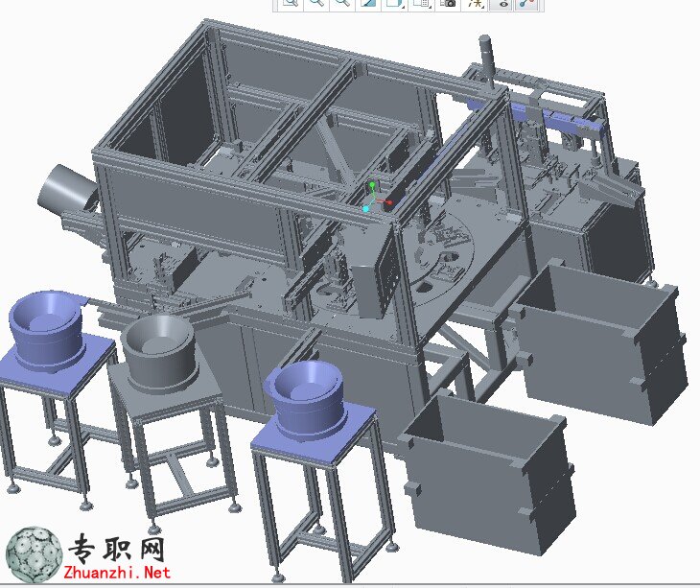Click the Zoom In magnifier icon
Screen dimensions: 700x588
click(x=316, y=3)
